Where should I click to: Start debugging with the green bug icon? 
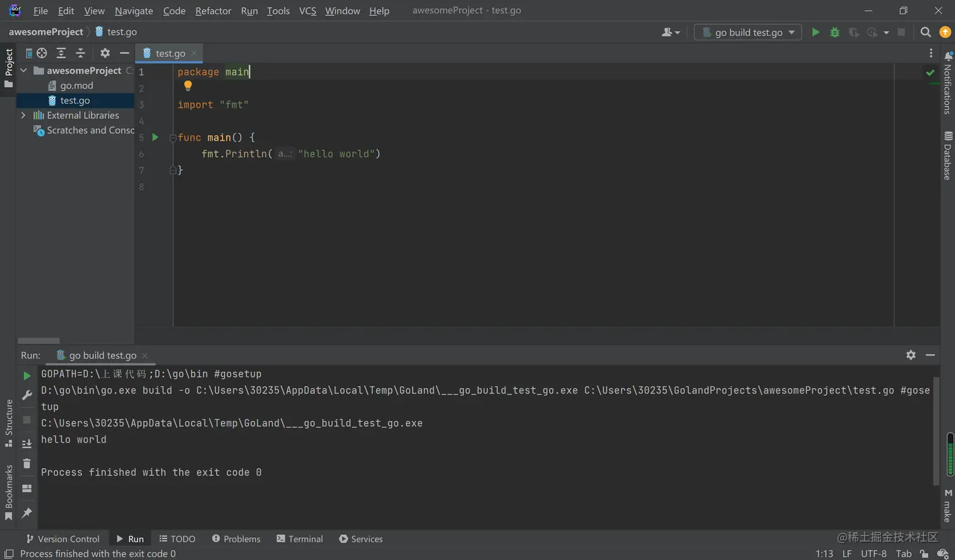pyautogui.click(x=834, y=32)
